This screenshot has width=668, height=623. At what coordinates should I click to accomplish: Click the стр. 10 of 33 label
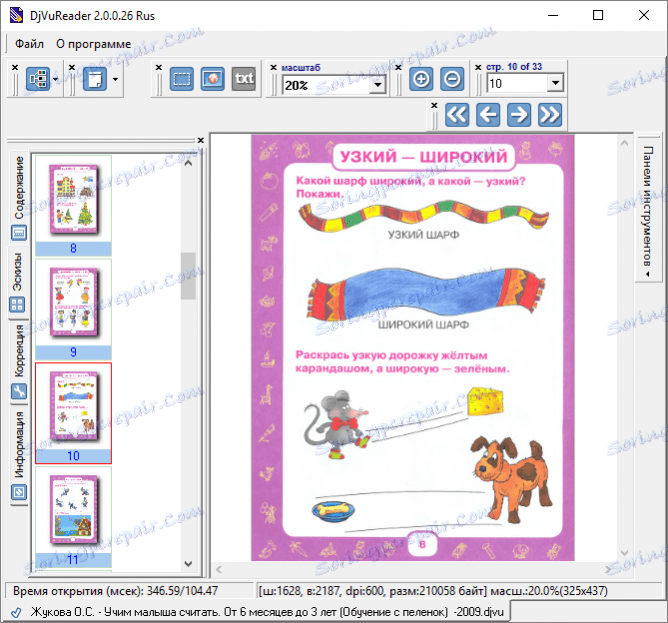(514, 67)
